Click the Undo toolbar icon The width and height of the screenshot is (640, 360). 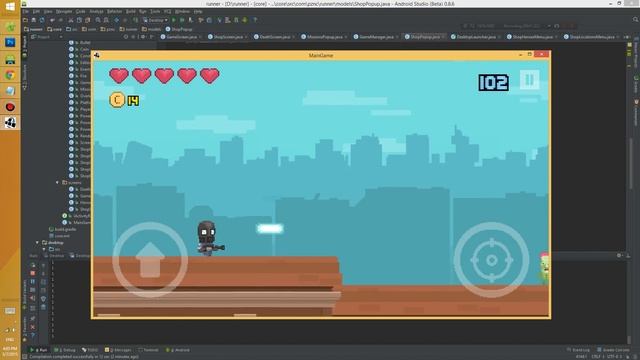tap(52, 20)
